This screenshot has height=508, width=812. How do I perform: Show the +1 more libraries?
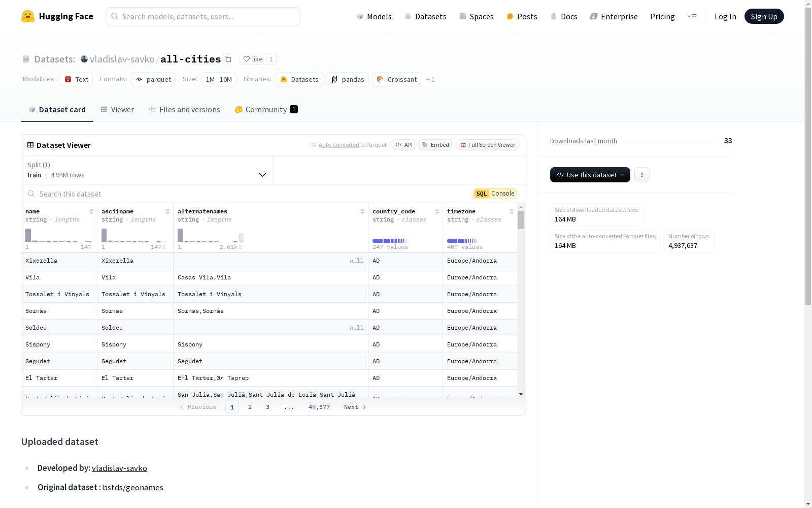point(430,79)
